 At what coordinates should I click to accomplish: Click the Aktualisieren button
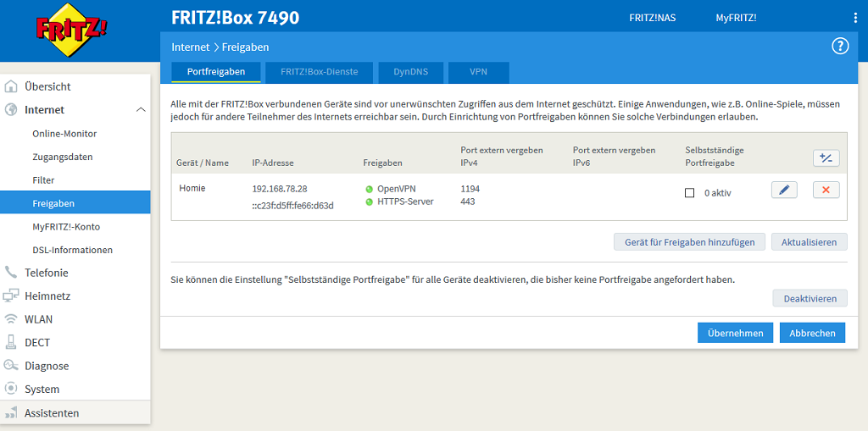809,242
